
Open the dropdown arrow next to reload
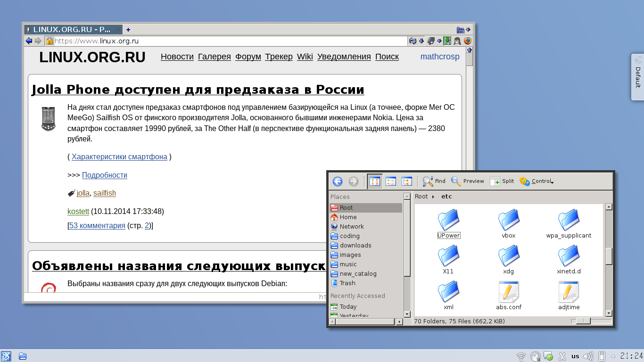[x=421, y=41]
